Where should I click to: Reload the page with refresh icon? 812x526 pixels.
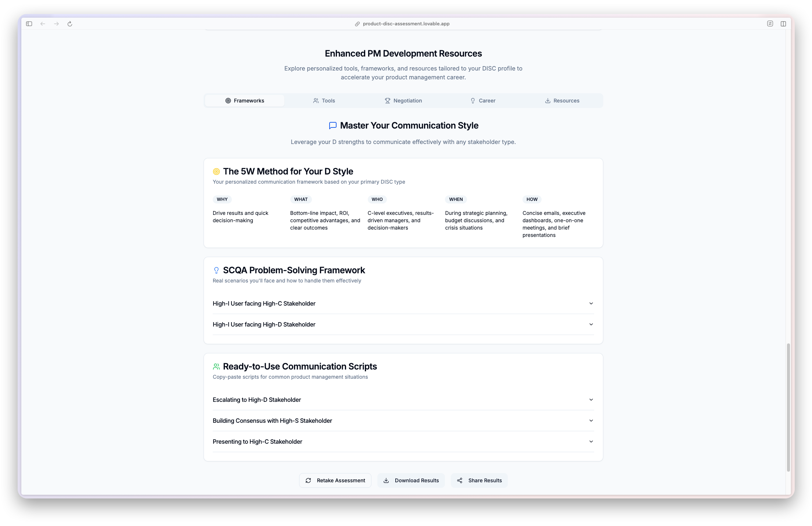tap(70, 24)
